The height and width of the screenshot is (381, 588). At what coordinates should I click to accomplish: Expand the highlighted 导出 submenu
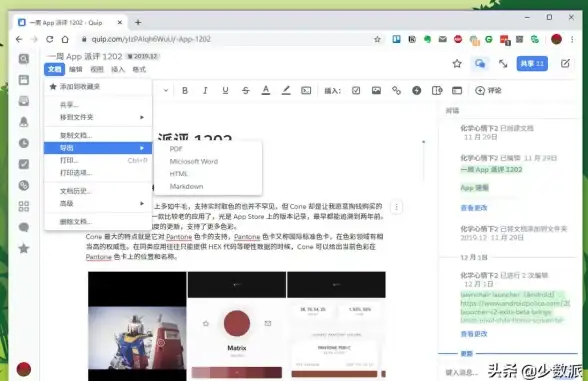point(98,148)
